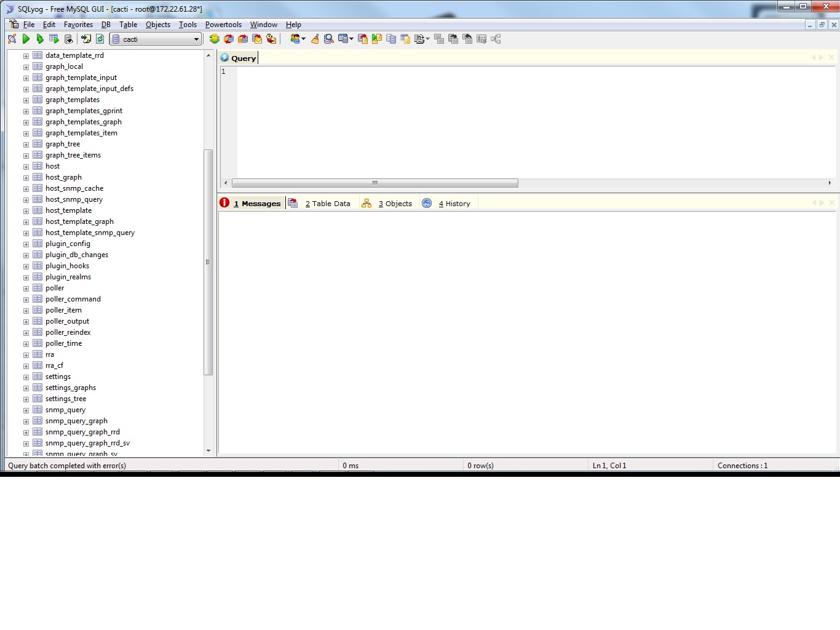This screenshot has height=630, width=840.
Task: Open the Help menu
Action: (293, 25)
